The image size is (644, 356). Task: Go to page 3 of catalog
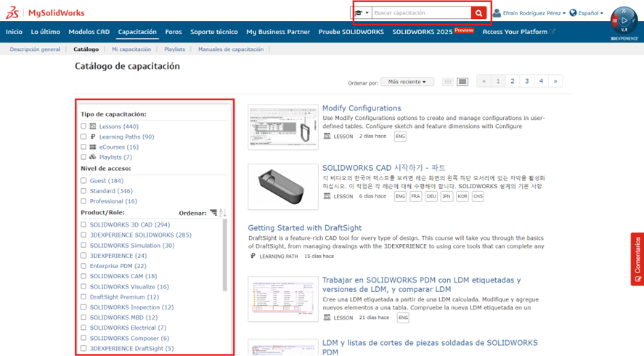click(526, 81)
